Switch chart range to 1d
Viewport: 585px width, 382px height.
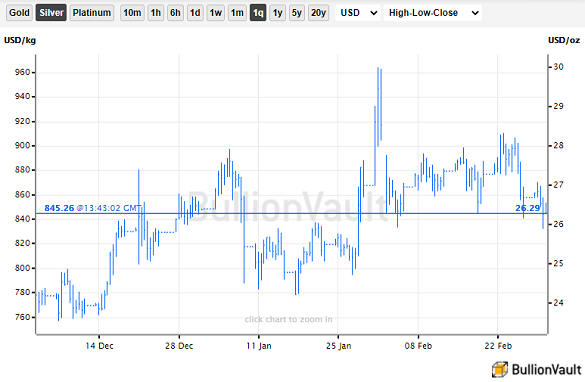(x=195, y=13)
